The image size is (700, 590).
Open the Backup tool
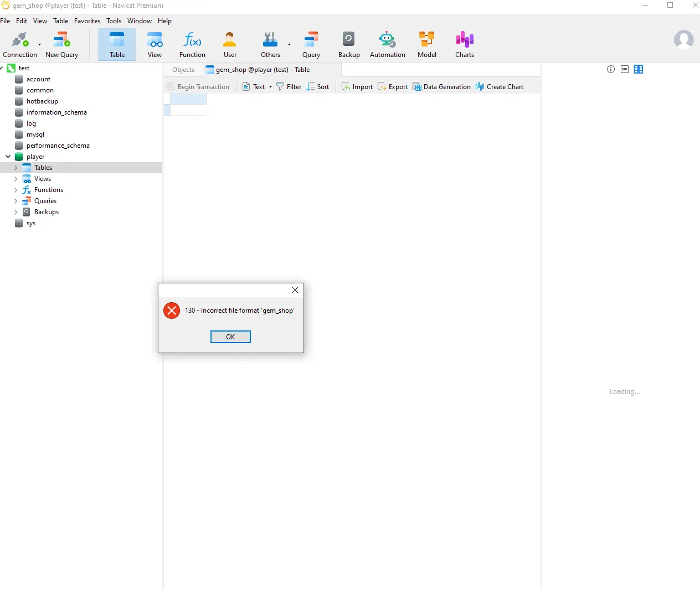349,44
